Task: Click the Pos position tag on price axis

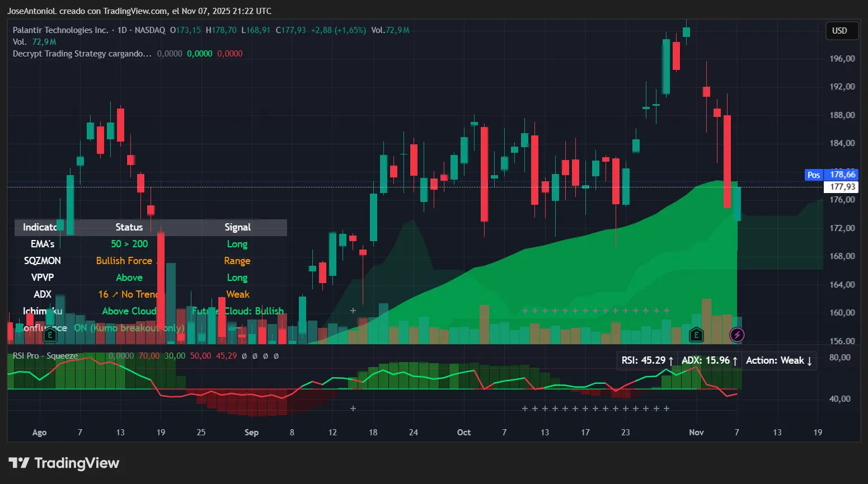Action: (813, 175)
